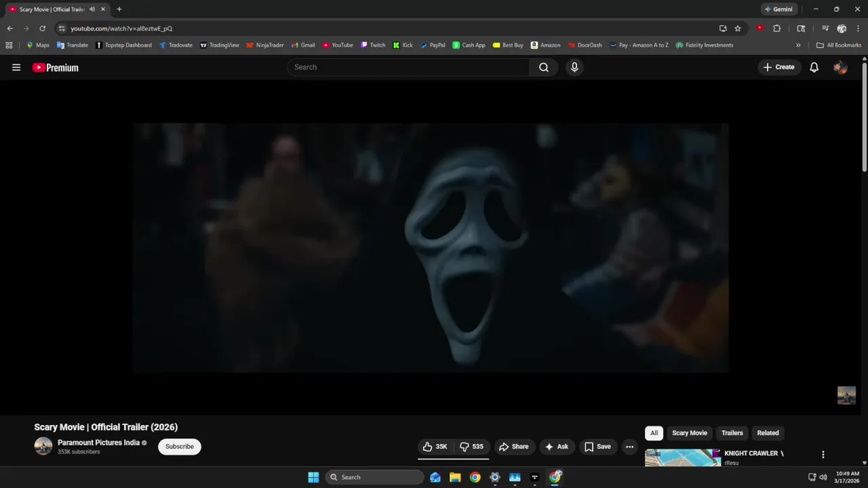The image size is (868, 488).
Task: Open the Cash App bookmark
Action: 469,45
